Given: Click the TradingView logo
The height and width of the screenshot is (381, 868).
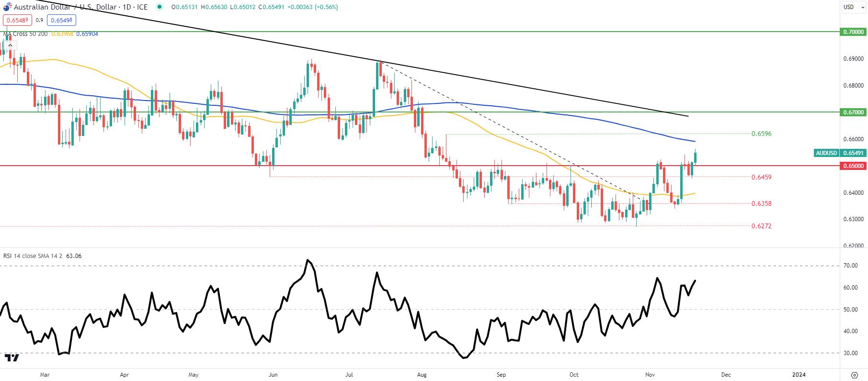Looking at the screenshot, I should (x=11, y=358).
